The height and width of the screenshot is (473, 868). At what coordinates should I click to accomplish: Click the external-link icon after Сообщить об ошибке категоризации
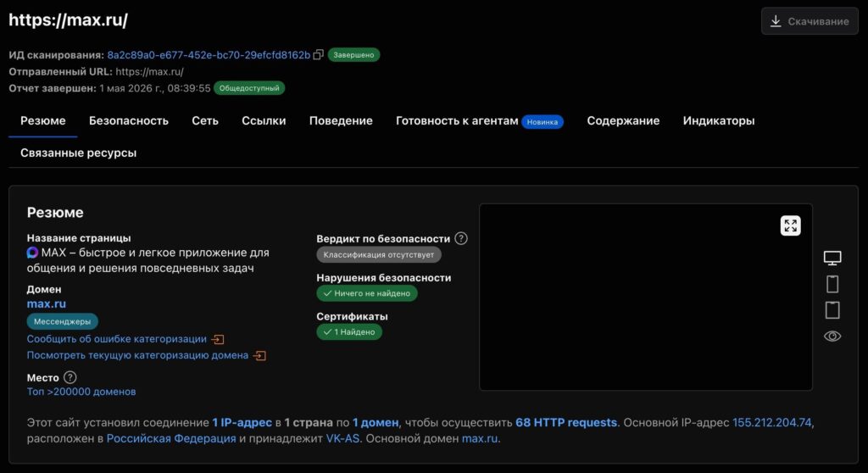[218, 339]
